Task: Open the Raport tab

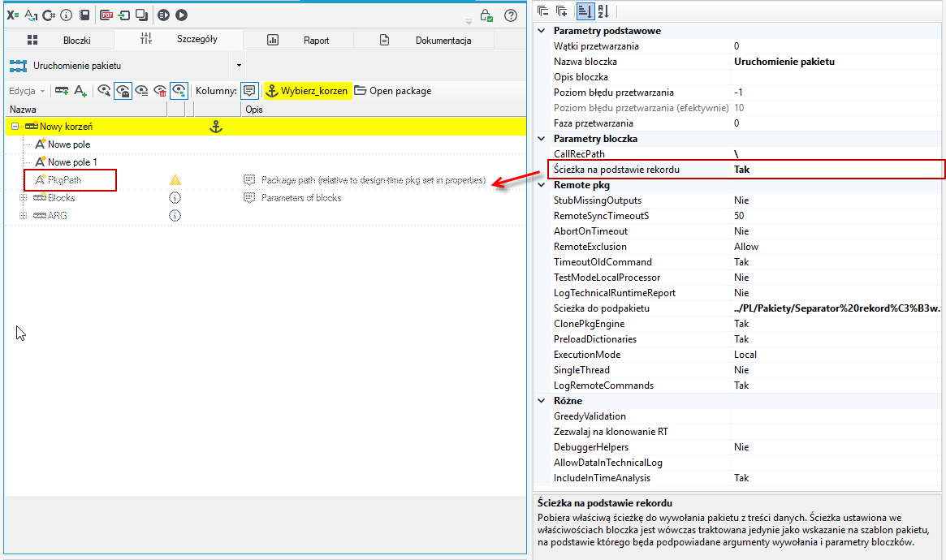Action: coord(299,41)
